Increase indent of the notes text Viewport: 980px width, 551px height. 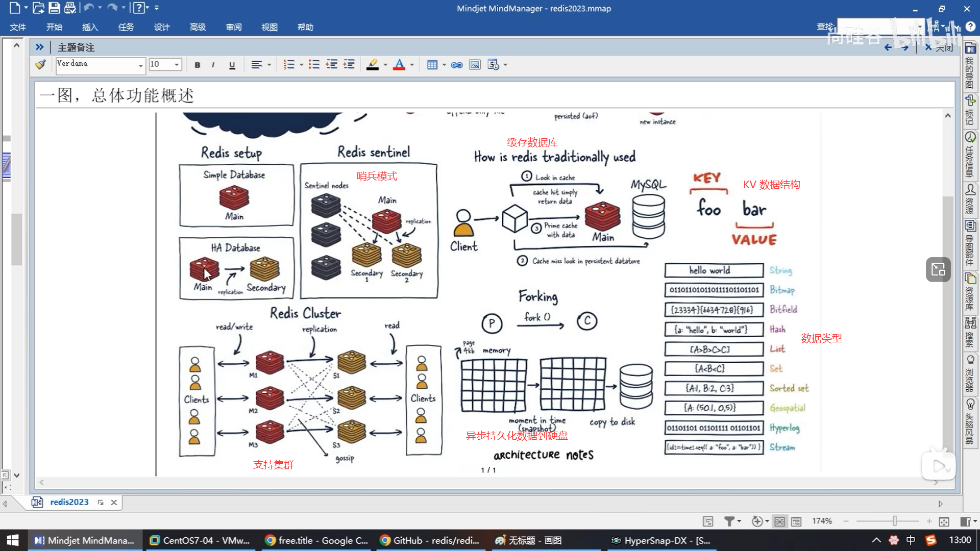(x=349, y=64)
